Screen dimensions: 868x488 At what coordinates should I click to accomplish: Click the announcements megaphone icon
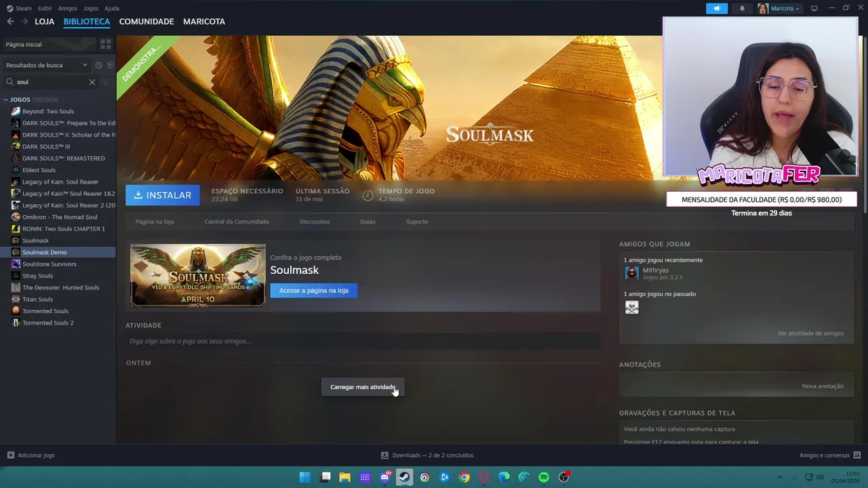[717, 8]
